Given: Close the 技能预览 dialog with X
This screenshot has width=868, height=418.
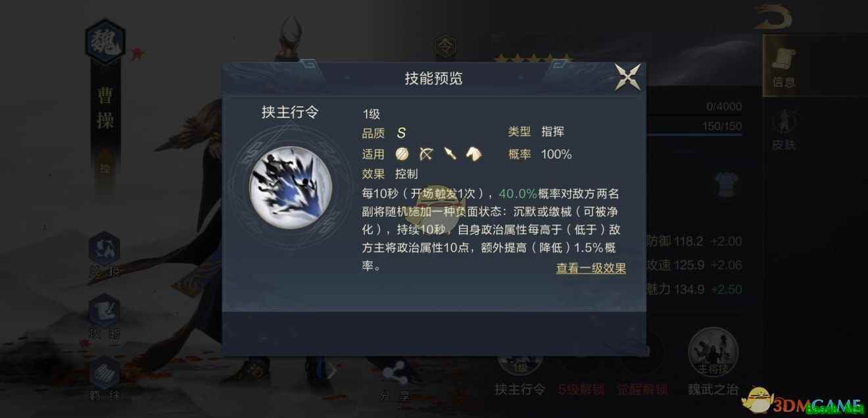Looking at the screenshot, I should tap(627, 78).
